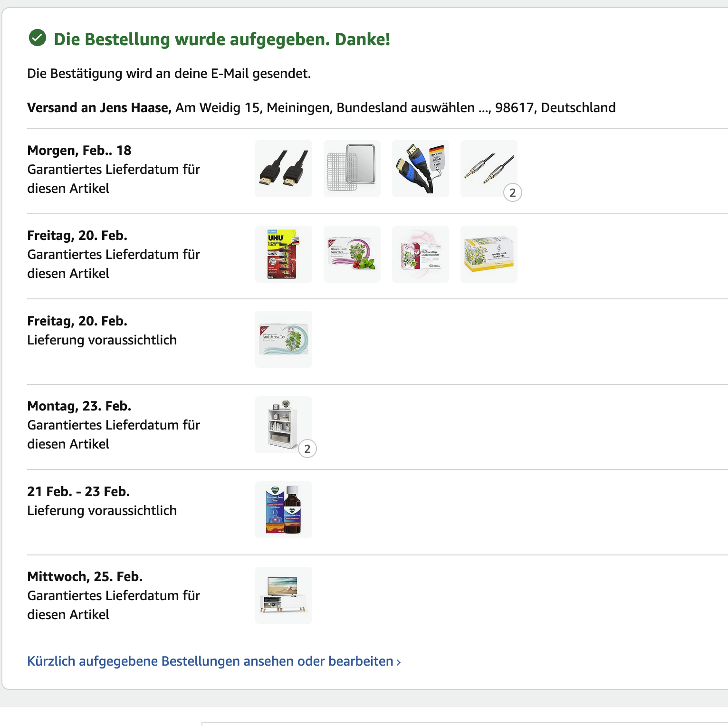Click the Mittwoch, 25. Feb. delivery date
728x726 pixels.
[x=85, y=577]
